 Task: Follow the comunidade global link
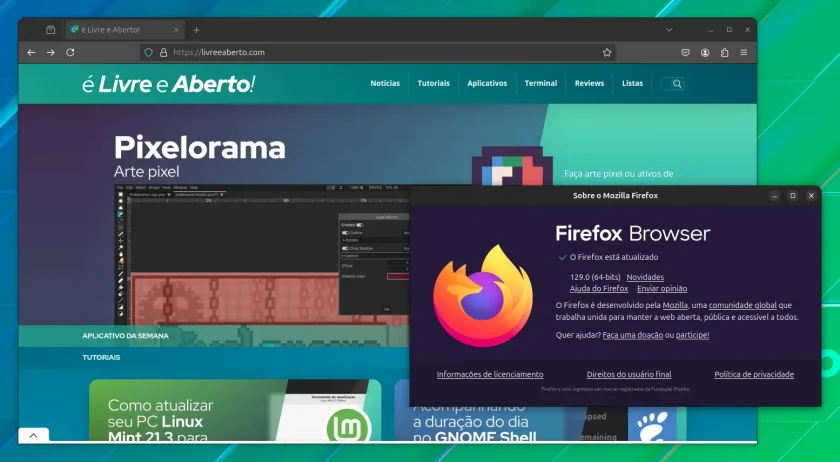pos(742,305)
